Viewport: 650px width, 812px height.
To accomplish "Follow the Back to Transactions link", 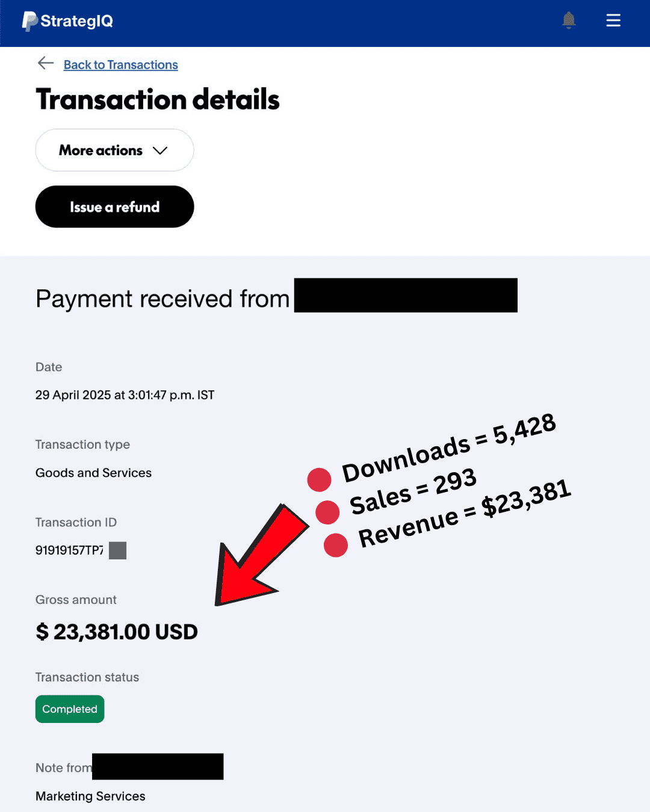I will (120, 65).
